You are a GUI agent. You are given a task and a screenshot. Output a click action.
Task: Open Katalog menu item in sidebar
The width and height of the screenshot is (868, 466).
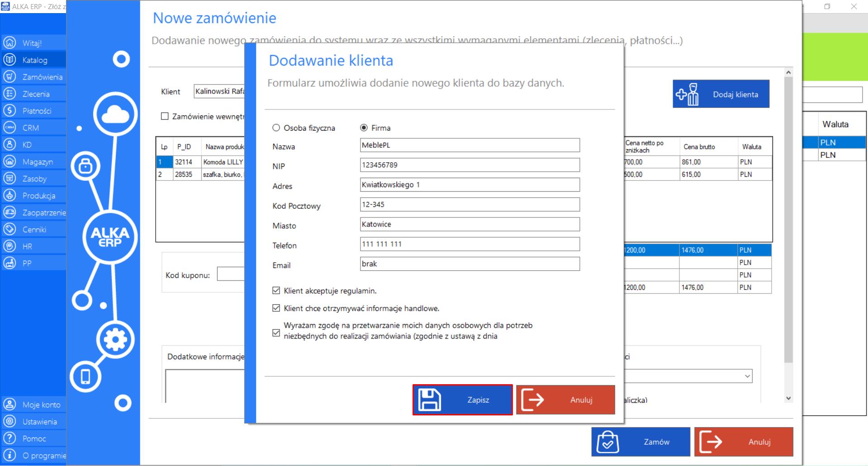(35, 60)
